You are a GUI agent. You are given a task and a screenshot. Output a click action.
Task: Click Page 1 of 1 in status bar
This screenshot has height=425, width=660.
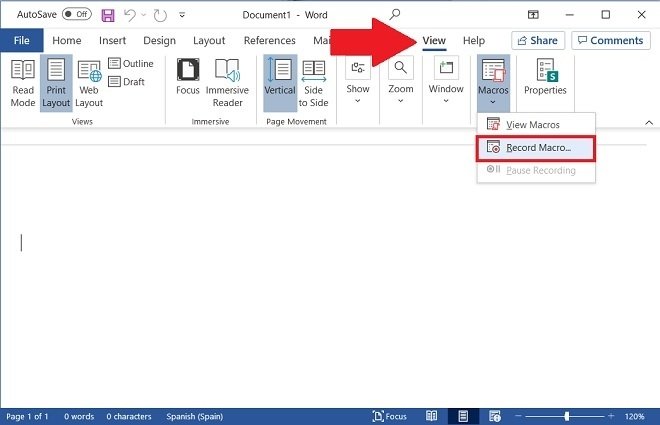click(27, 417)
